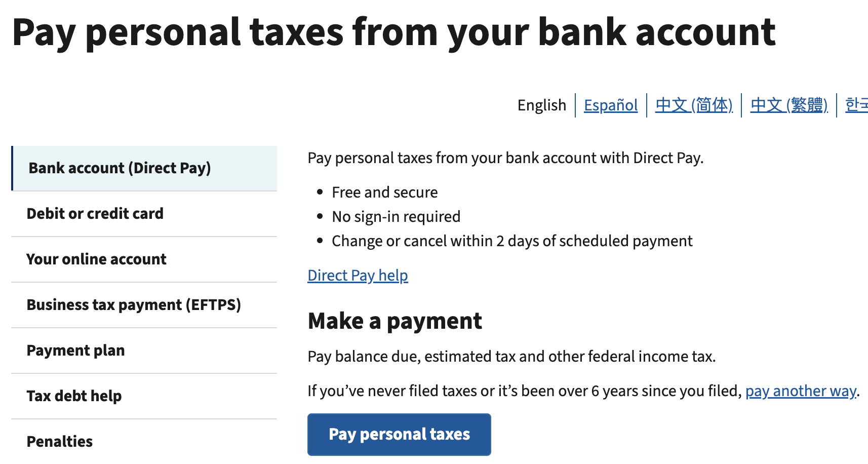Open the 中文 (简体) language version
The image size is (868, 464).
click(x=694, y=105)
